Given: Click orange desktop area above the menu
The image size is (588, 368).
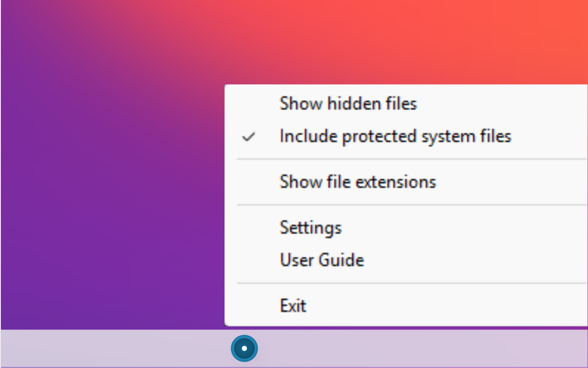Looking at the screenshot, I should (408, 41).
